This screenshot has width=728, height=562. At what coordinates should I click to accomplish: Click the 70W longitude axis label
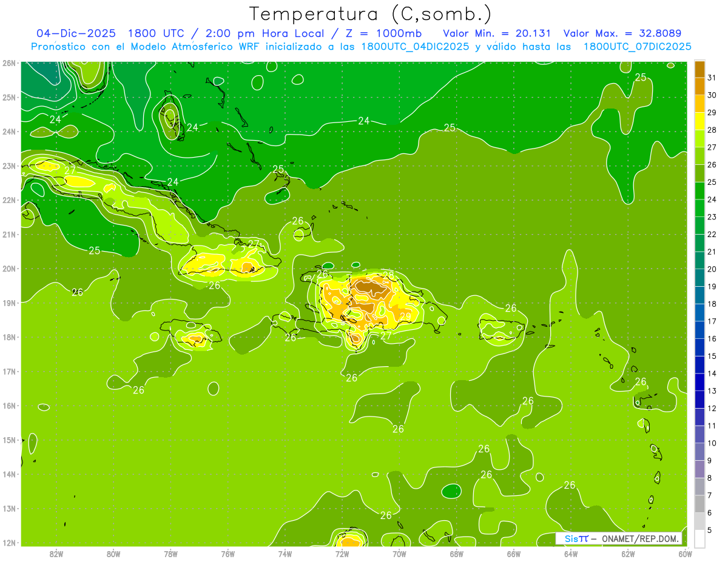pos(399,554)
